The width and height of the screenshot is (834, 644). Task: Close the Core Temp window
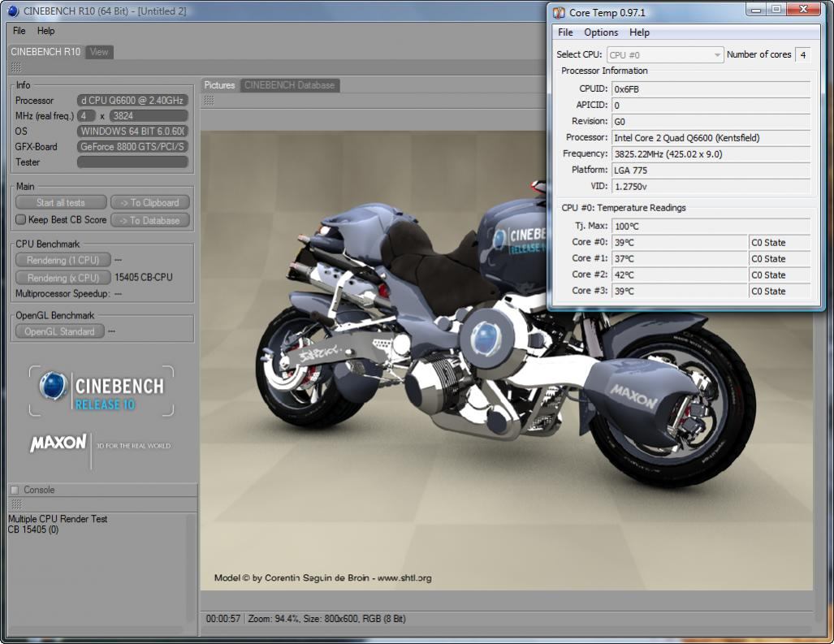coord(804,10)
